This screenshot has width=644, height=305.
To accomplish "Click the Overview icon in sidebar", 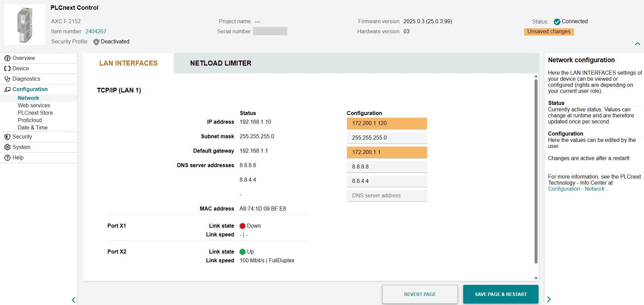I will [7, 58].
